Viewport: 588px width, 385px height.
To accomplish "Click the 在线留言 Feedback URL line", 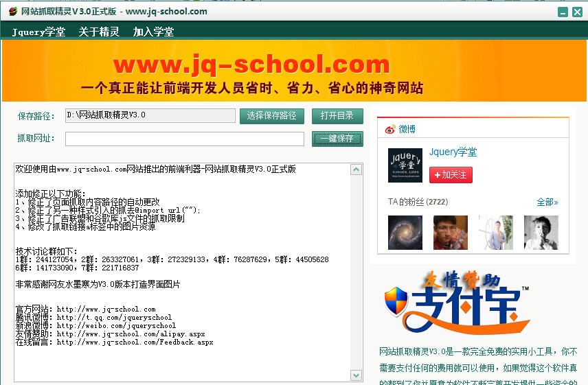I will (x=115, y=342).
